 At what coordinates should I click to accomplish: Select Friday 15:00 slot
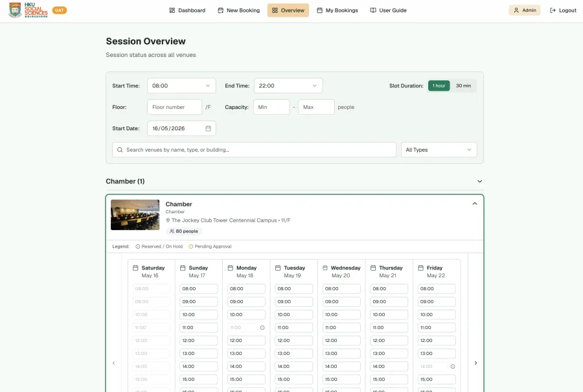pyautogui.click(x=437, y=379)
